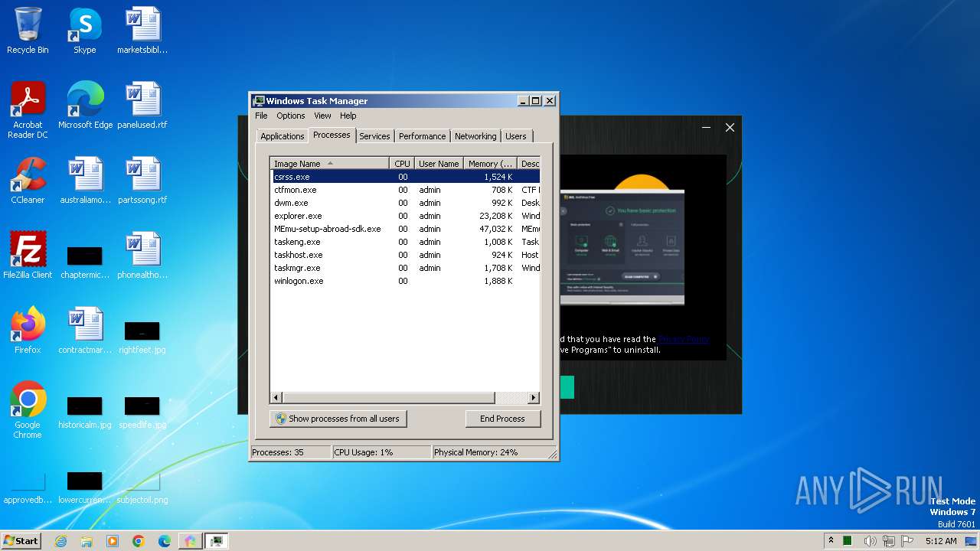The width and height of the screenshot is (980, 551).
Task: Open the Help menu in Task Manager
Action: [x=348, y=116]
